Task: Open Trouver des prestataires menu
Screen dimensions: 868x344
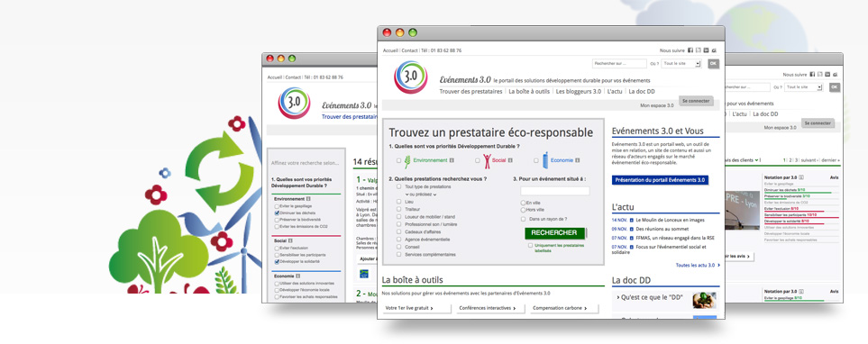Action: click(x=471, y=91)
